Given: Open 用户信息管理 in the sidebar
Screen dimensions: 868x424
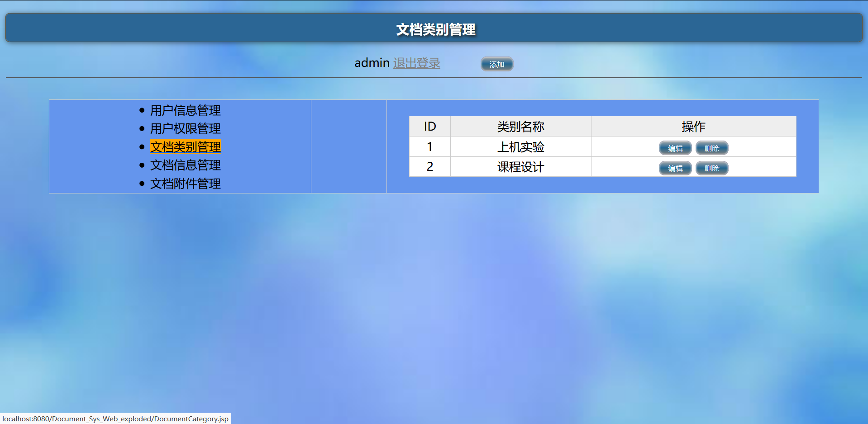Looking at the screenshot, I should click(x=185, y=110).
